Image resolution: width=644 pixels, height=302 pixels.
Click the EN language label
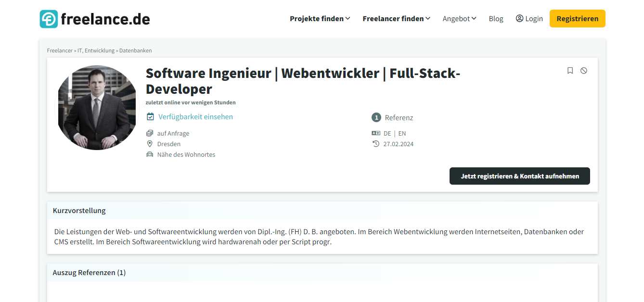point(402,134)
